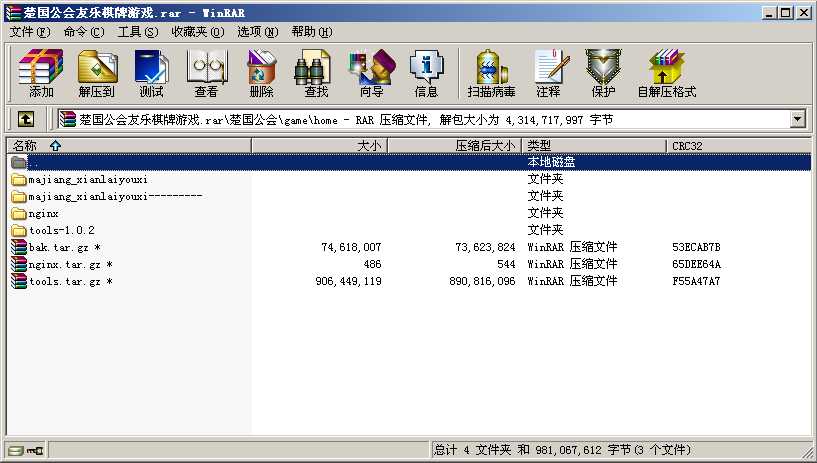Viewport: 817px width, 463px height.
Task: Open the 工具(S) menu
Action: coord(138,32)
